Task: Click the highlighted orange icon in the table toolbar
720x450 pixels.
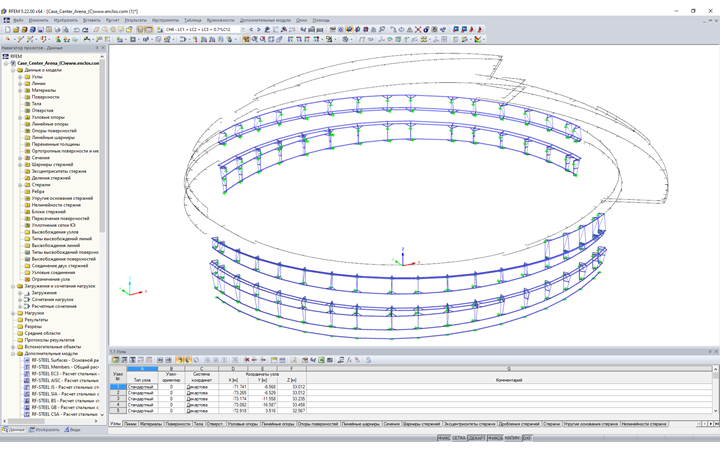Action: coord(180,360)
